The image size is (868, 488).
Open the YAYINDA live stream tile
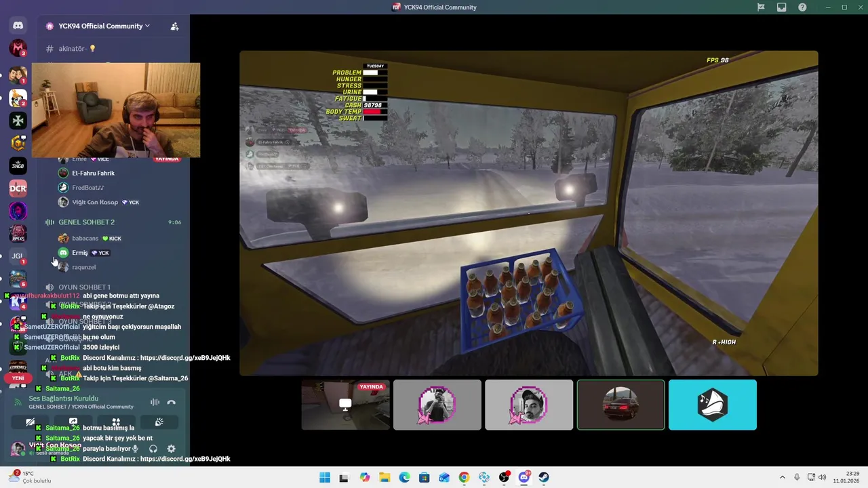(345, 405)
